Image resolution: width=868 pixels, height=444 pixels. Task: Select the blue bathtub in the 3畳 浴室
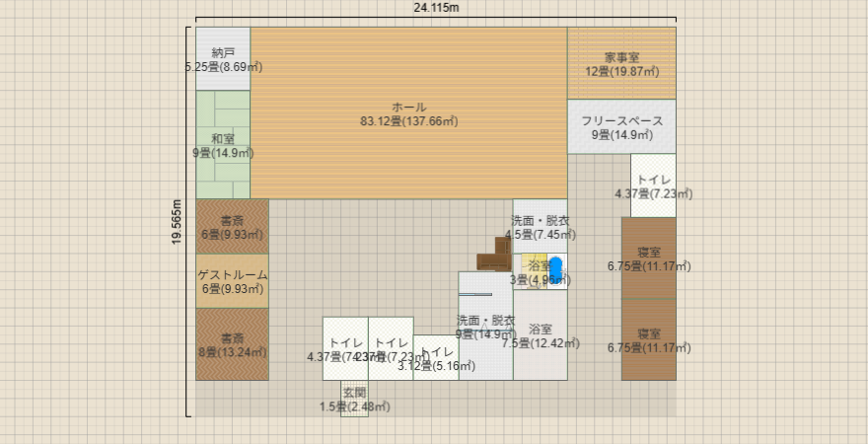[555, 271]
